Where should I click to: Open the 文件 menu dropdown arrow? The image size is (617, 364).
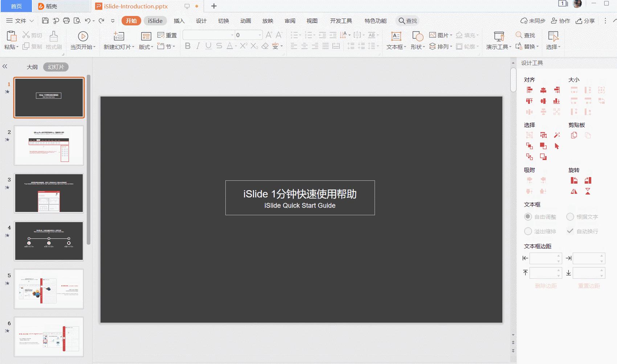pyautogui.click(x=32, y=21)
